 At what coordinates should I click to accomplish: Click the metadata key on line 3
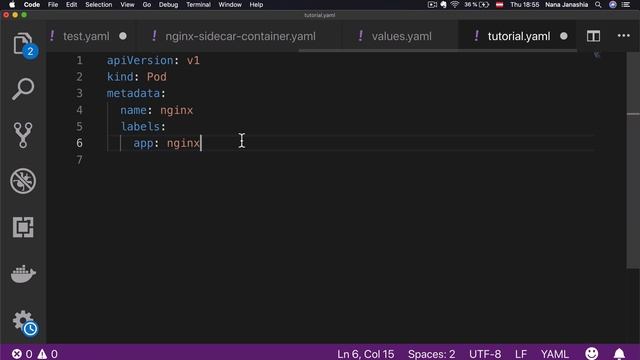coord(133,93)
